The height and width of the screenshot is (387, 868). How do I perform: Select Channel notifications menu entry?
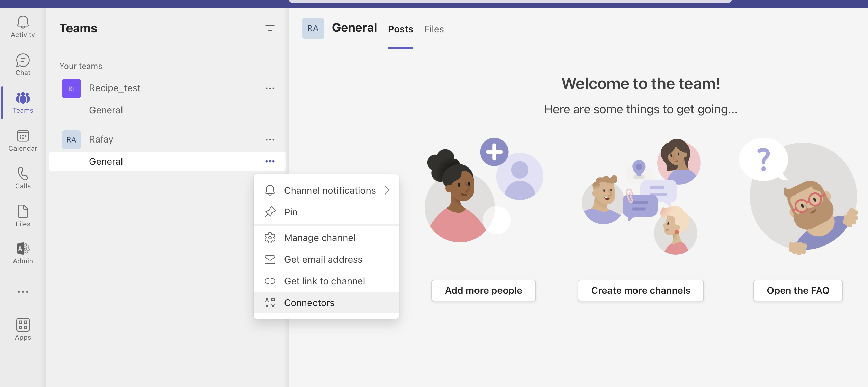tap(326, 190)
